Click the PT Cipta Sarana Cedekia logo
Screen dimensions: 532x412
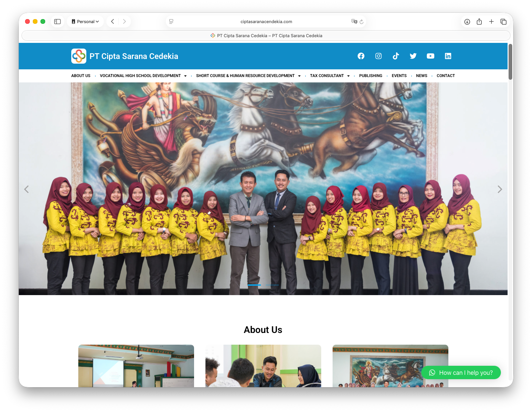click(x=79, y=56)
